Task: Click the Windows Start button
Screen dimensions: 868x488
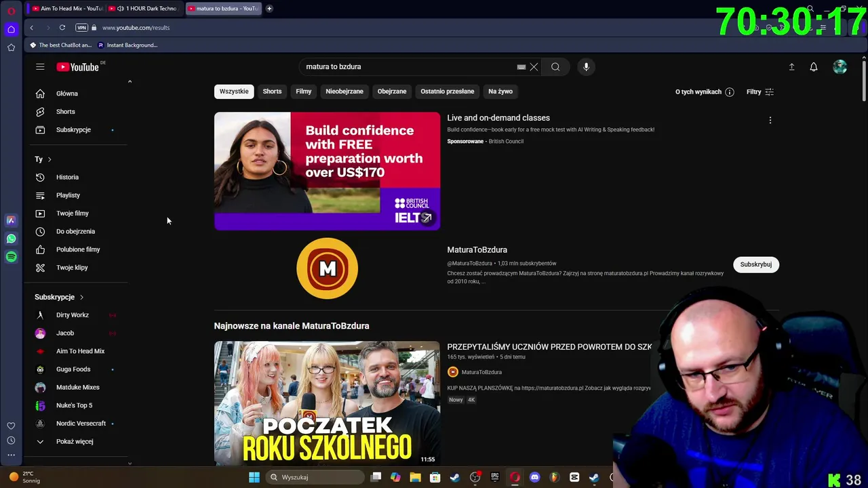Action: tap(254, 477)
